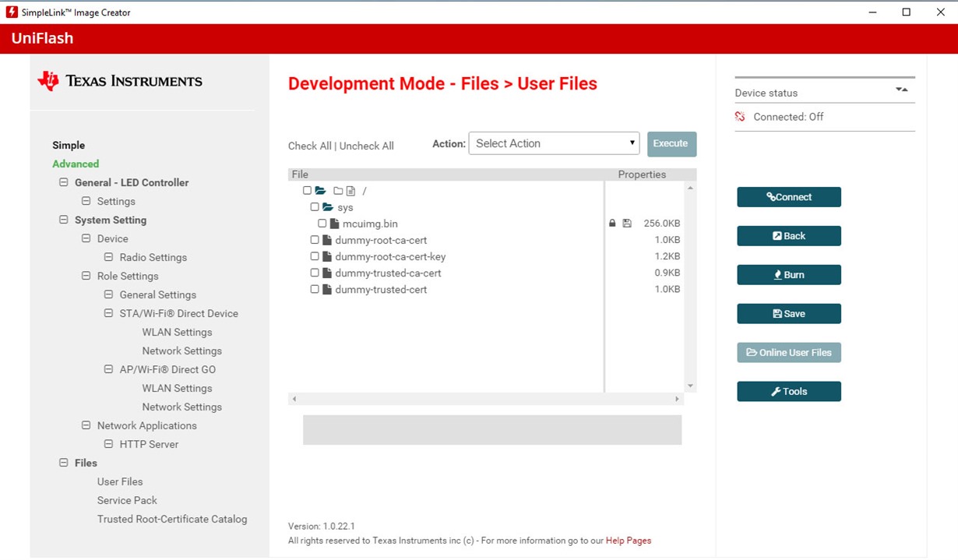The height and width of the screenshot is (560, 958).
Task: Open the Help Pages link
Action: pos(629,541)
